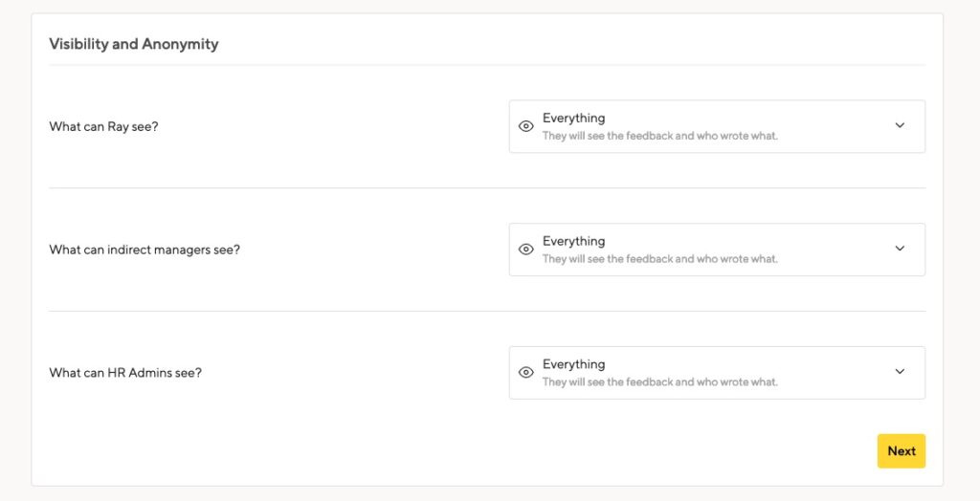This screenshot has width=980, height=501.
Task: Expand the chevron in Ray's visibility dropdown
Action: click(x=900, y=125)
